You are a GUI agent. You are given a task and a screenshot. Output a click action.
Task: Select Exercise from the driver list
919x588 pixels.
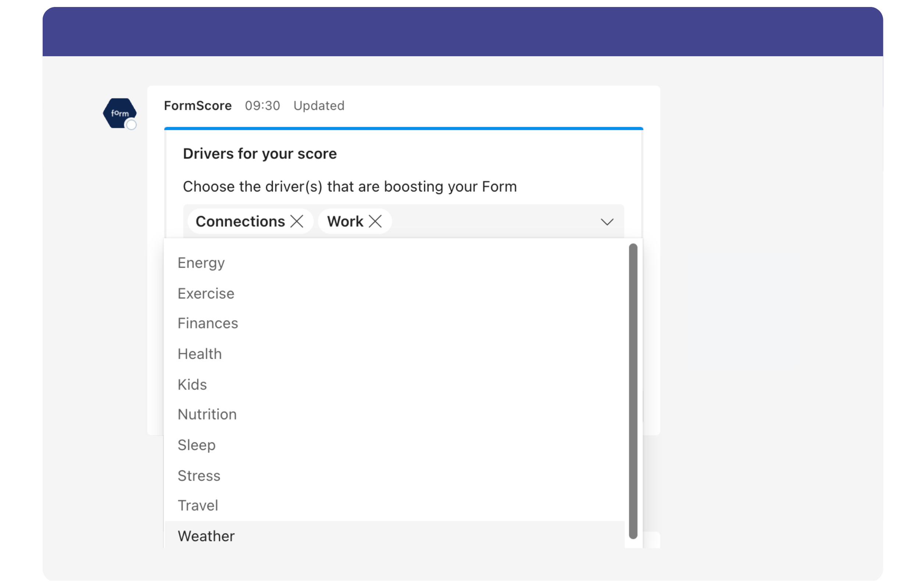[x=394, y=293]
